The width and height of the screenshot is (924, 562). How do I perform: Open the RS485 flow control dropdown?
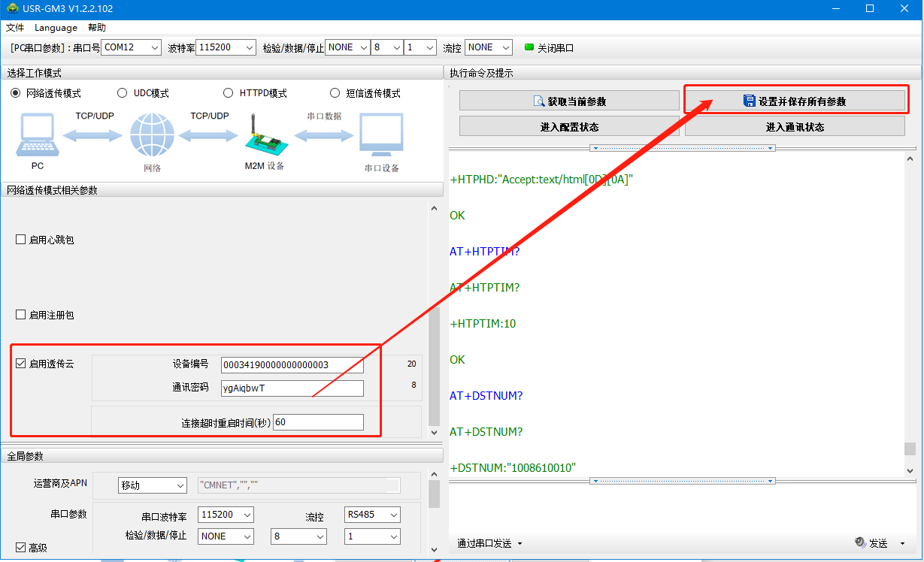[x=371, y=515]
